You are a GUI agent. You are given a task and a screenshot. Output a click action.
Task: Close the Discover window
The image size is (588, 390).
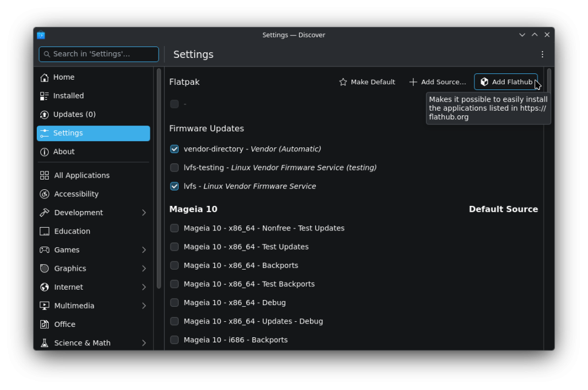547,35
